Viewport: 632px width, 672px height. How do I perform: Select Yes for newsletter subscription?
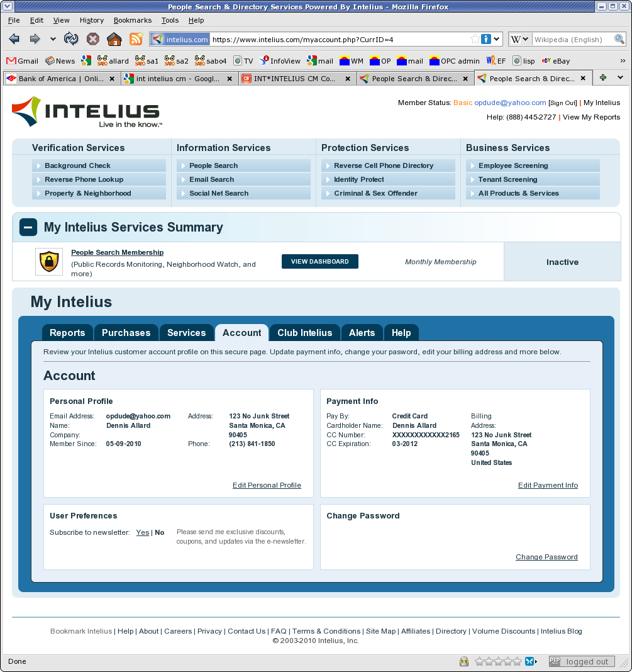click(143, 532)
